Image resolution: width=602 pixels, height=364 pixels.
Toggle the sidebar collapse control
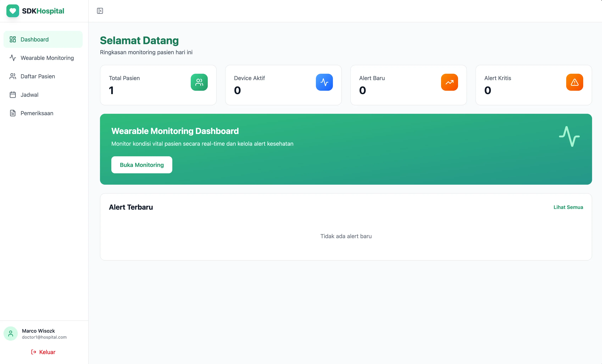tap(100, 11)
